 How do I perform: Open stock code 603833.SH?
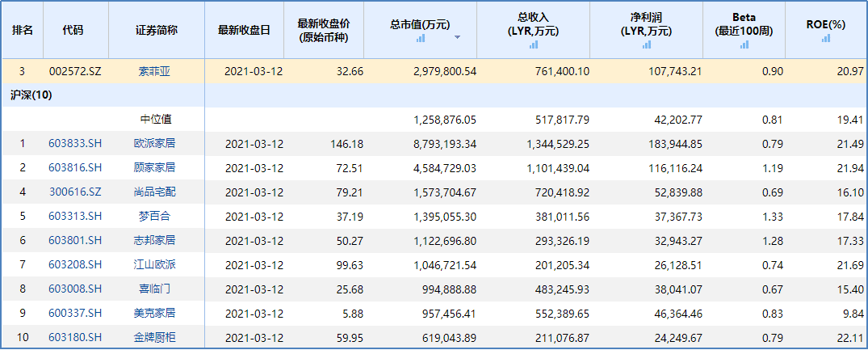coord(75,144)
